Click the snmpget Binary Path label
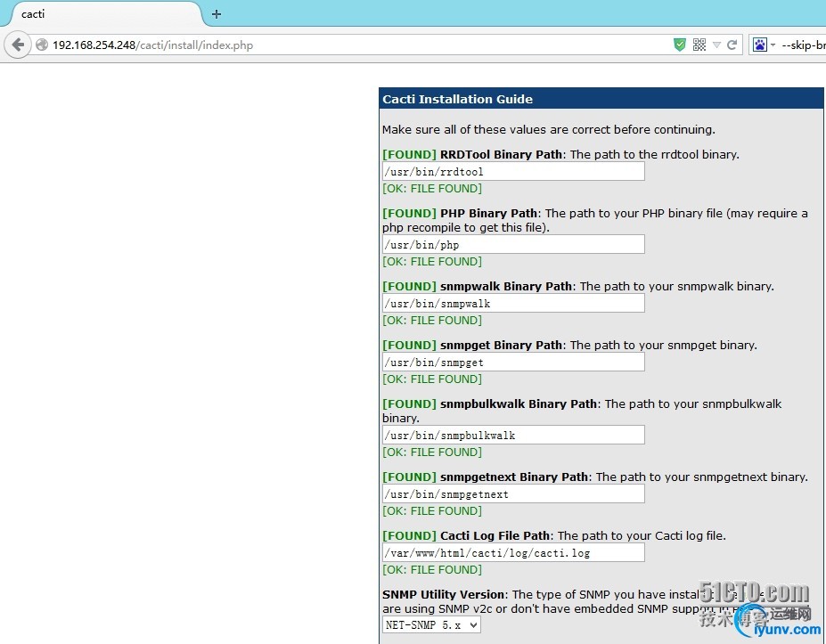Viewport: 826px width, 644px height. [501, 345]
